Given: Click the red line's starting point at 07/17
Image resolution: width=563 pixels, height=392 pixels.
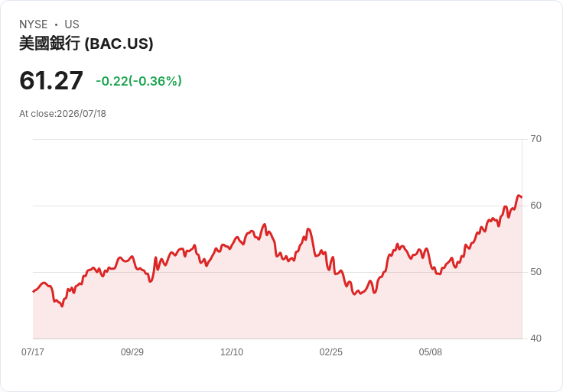Looking at the screenshot, I should (34, 292).
